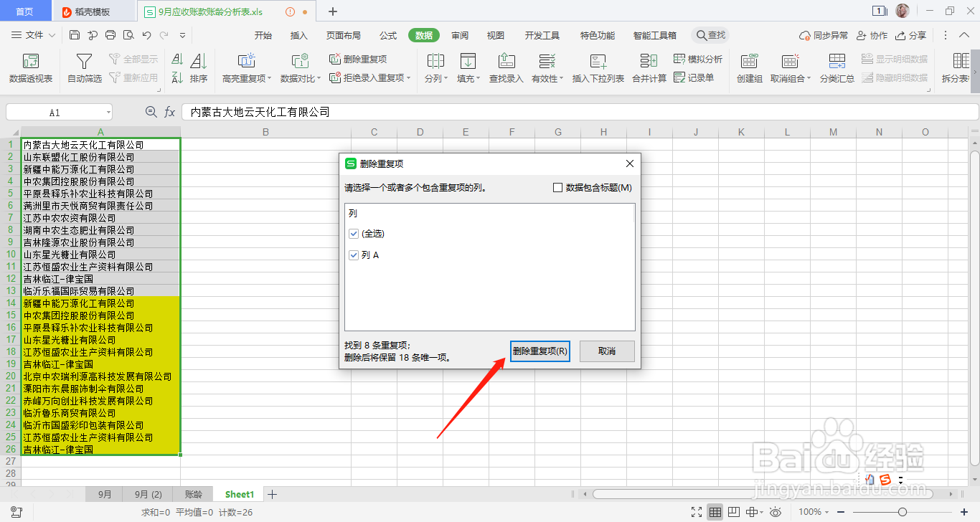Click Sync Error (同步异常) button

[x=824, y=35]
